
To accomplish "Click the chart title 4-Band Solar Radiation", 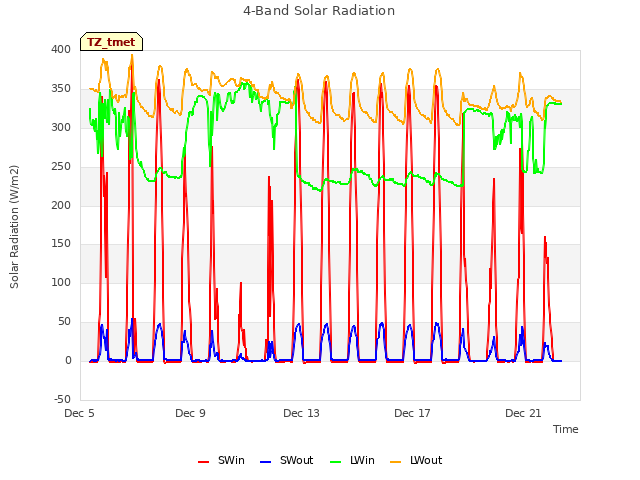I will pyautogui.click(x=319, y=11).
